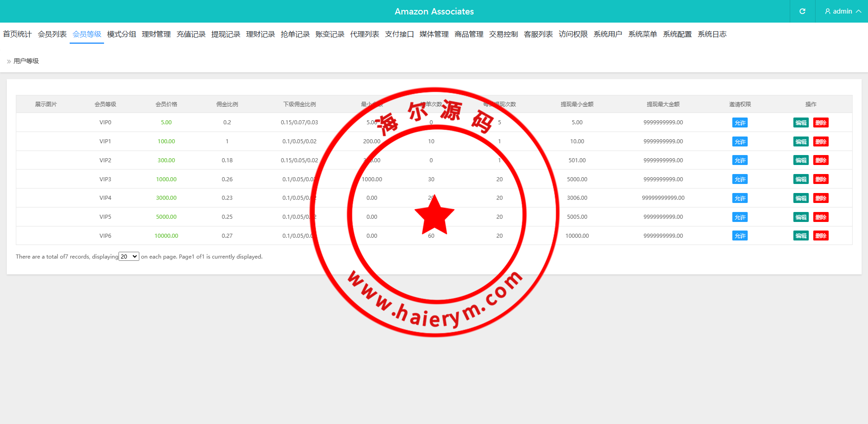Click the 会员价格 column header
Screen dimensions: 868x424
coord(166,104)
